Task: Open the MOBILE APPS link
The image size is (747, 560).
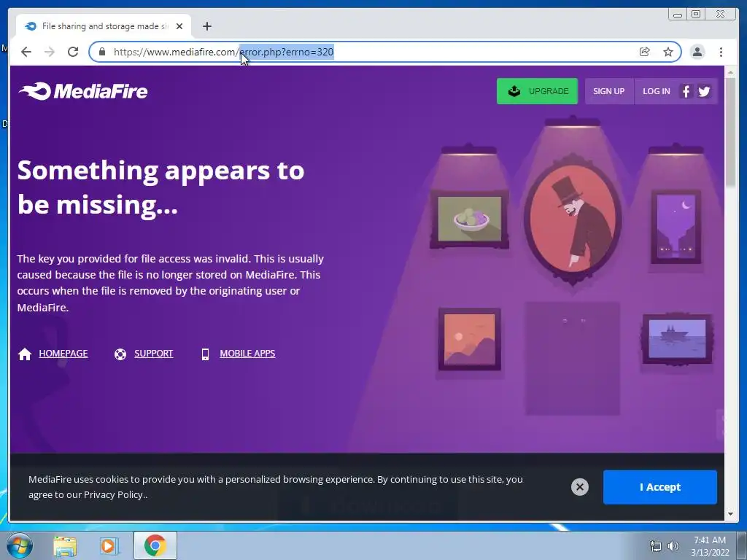Action: pos(247,354)
